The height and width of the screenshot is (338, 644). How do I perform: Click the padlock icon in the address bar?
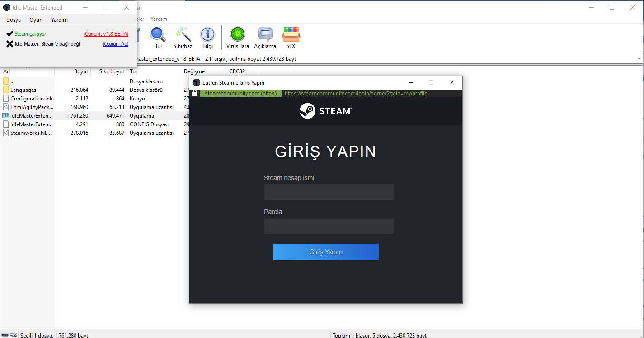pyautogui.click(x=195, y=93)
